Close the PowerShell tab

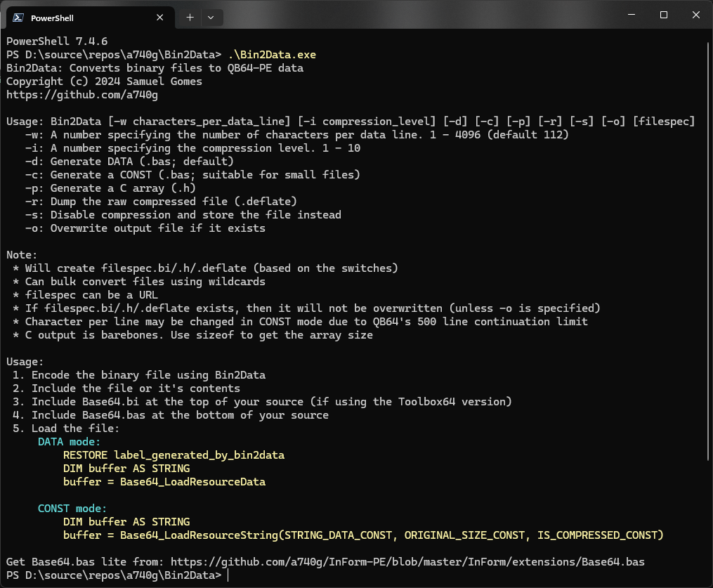(x=160, y=18)
